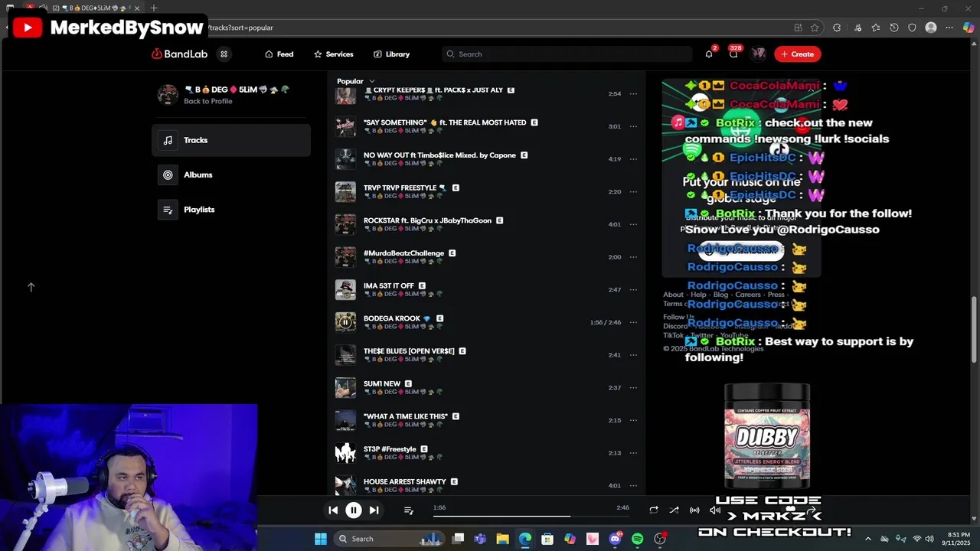Add page to favorites star in address bar
980x551 pixels.
(815, 28)
